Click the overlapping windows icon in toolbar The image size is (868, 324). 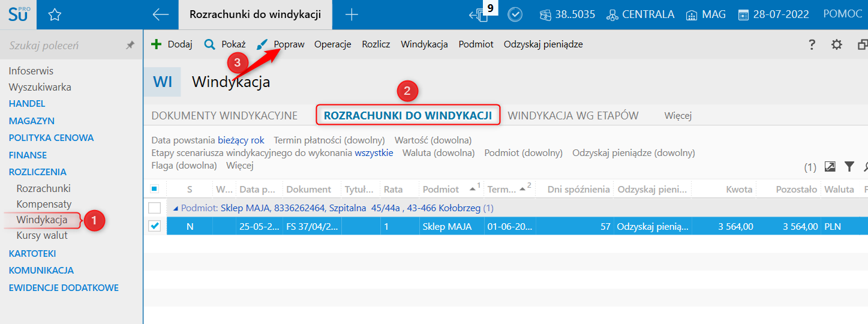click(863, 44)
